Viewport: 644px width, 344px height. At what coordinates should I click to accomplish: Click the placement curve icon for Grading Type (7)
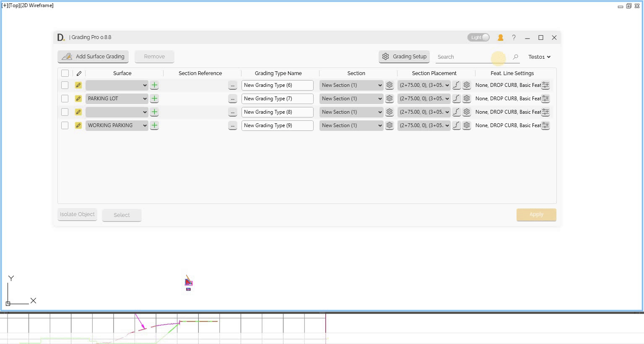pos(456,99)
